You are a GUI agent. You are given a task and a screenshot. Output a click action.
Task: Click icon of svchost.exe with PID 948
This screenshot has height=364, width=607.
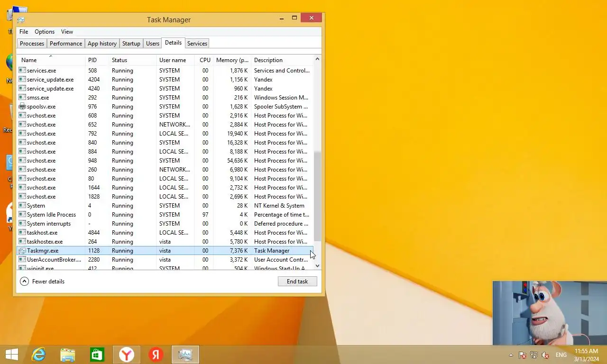22,161
